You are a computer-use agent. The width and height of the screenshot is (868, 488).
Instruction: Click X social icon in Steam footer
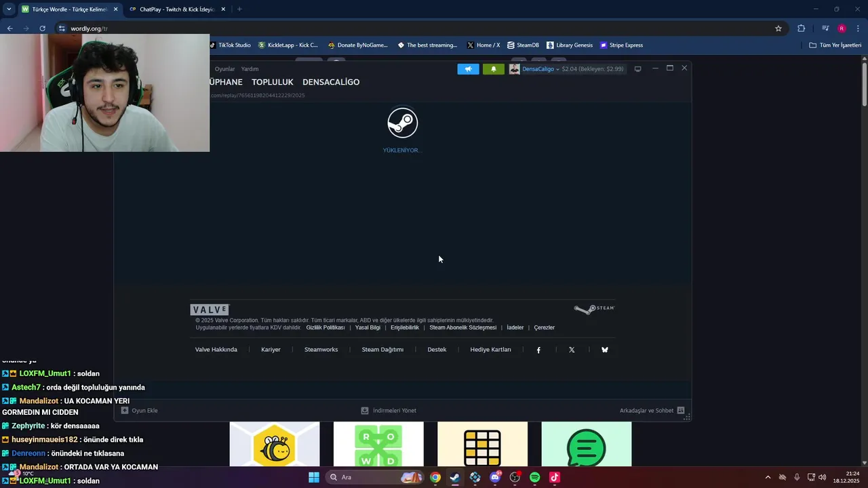click(572, 350)
